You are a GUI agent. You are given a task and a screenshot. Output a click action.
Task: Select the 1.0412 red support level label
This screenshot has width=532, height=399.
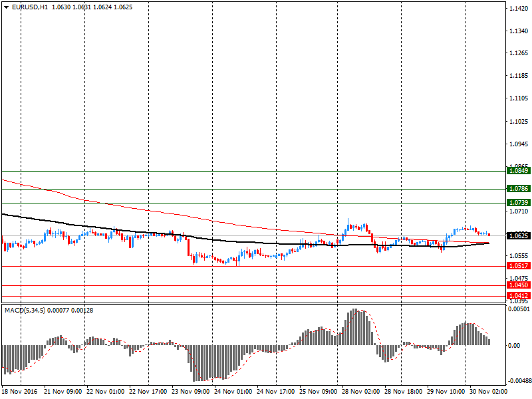tap(519, 296)
